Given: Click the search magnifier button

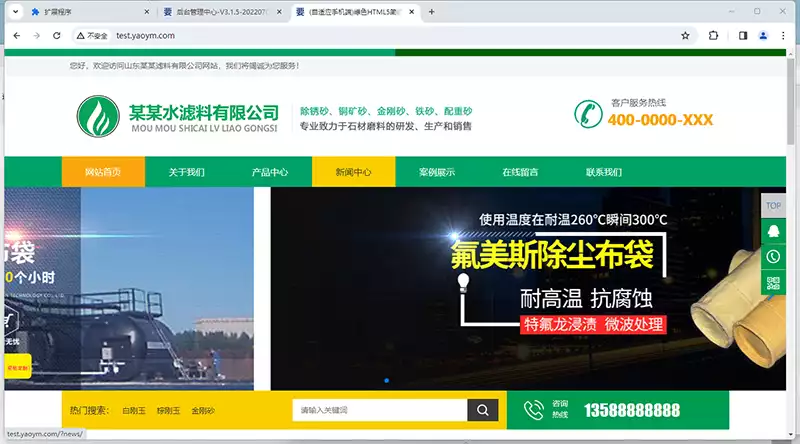Looking at the screenshot, I should point(482,410).
